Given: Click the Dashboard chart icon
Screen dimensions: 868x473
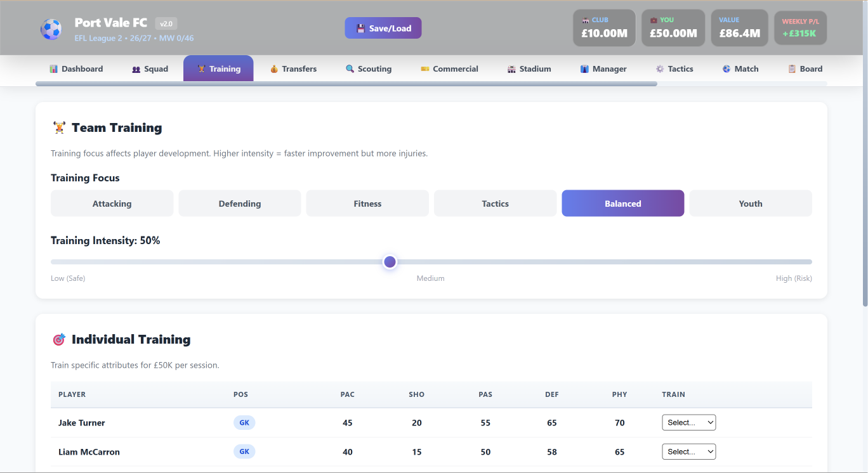Looking at the screenshot, I should point(54,69).
